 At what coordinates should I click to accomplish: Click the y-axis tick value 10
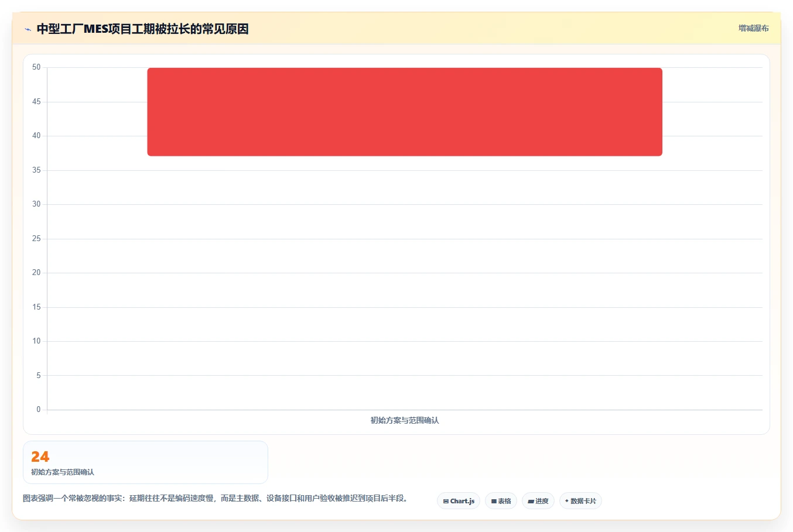tap(36, 341)
